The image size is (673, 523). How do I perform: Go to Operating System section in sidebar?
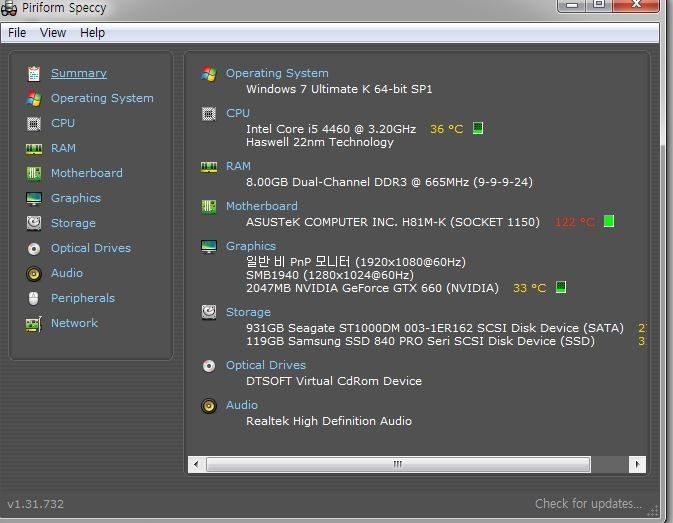102,98
